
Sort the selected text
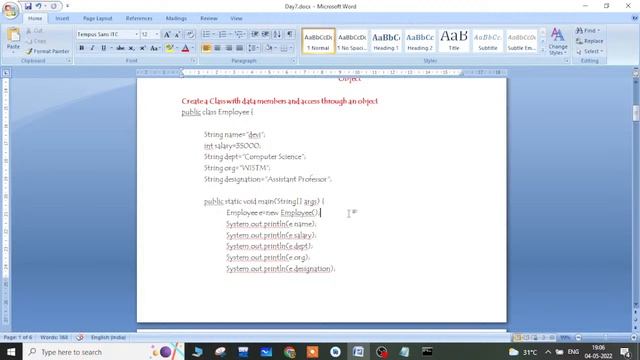click(x=277, y=35)
